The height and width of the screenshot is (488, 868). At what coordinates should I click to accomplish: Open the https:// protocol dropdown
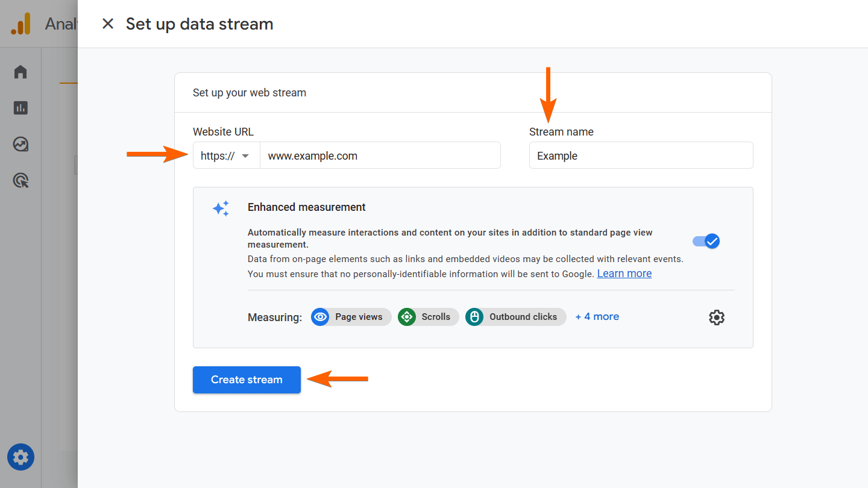[226, 155]
